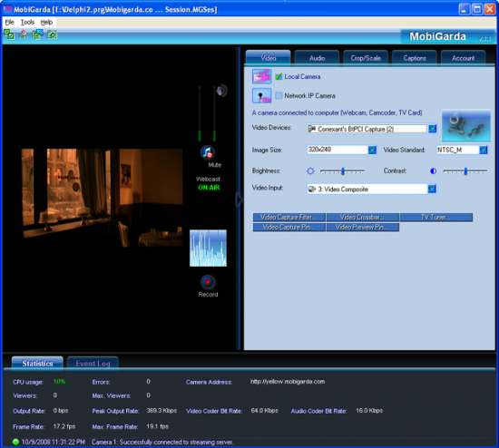Image resolution: width=499 pixels, height=448 pixels.
Task: Click the status message about streaming server
Action: (162, 442)
